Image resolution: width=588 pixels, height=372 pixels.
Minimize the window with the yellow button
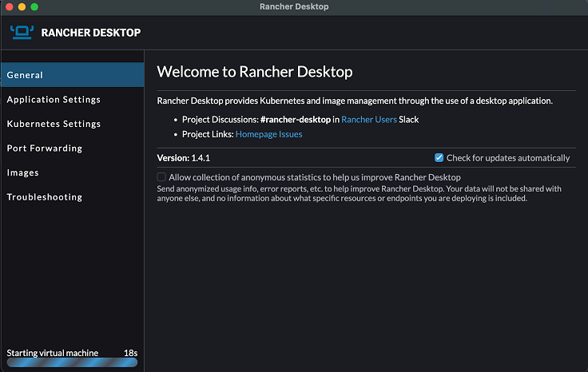click(x=22, y=6)
